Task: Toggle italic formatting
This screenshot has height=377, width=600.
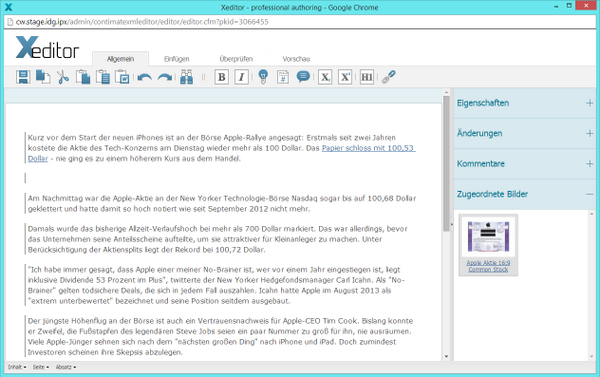Action: [x=241, y=77]
